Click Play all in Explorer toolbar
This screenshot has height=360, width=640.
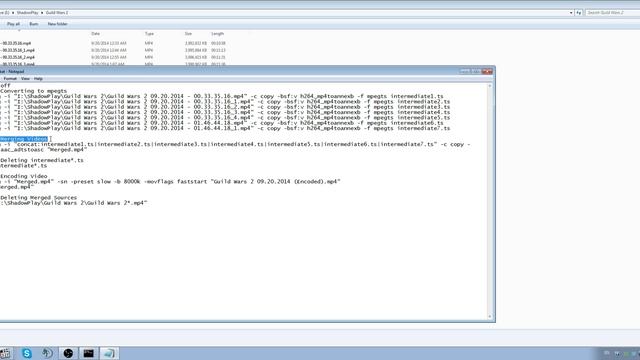[x=13, y=24]
